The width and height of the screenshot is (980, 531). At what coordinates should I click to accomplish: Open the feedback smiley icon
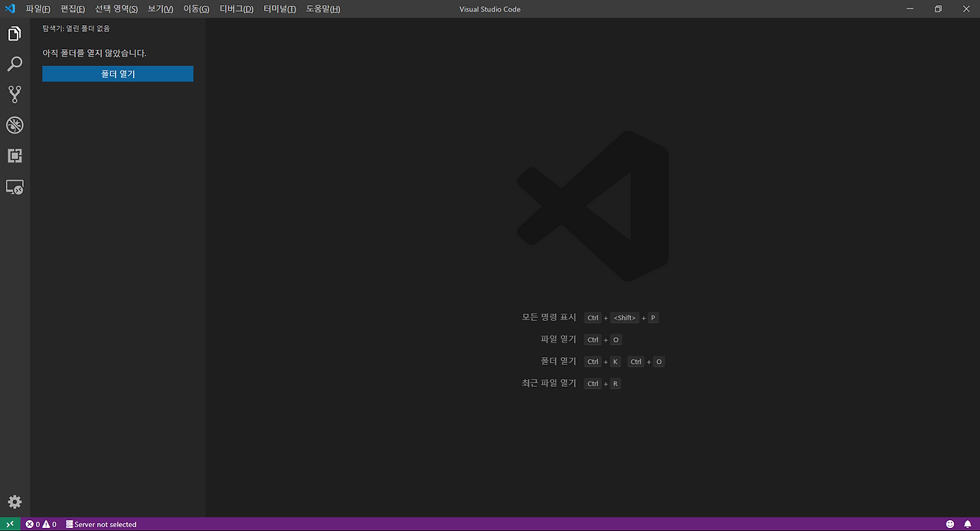[x=950, y=524]
